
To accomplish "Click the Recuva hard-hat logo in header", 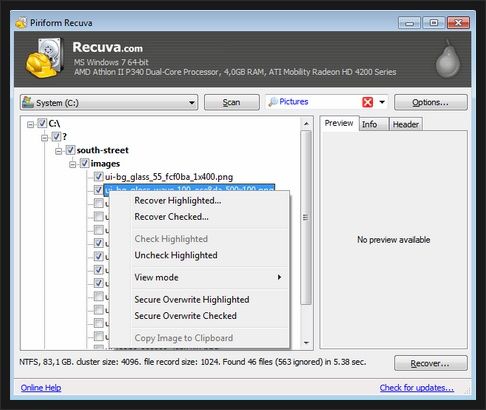I will coord(44,58).
